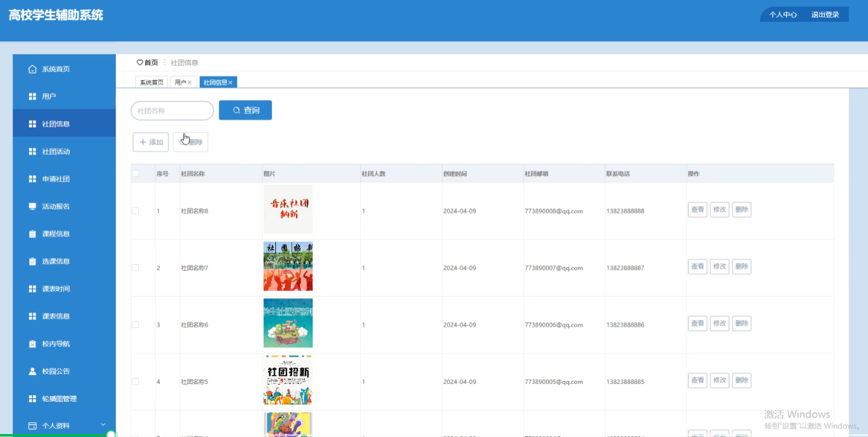The height and width of the screenshot is (437, 868).
Task: Click 查看 for 社团名称8
Action: click(698, 210)
